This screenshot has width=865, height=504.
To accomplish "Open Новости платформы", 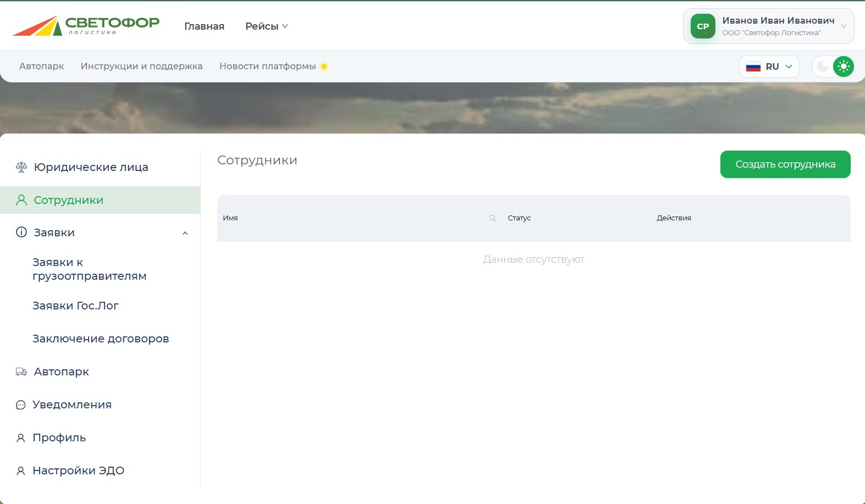I will point(268,67).
